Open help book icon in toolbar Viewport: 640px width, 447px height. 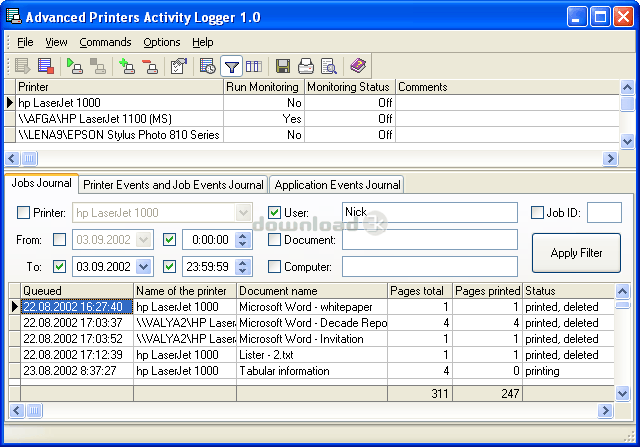358,66
